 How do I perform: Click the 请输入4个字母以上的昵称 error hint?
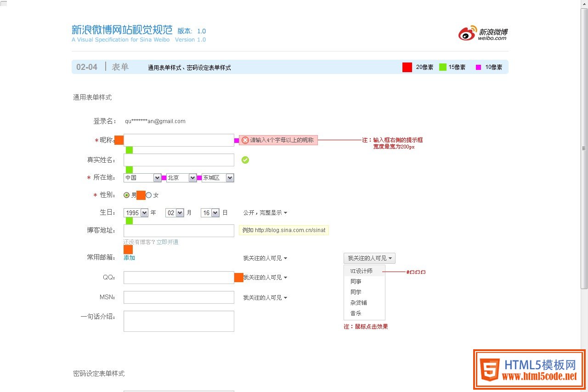click(x=278, y=140)
